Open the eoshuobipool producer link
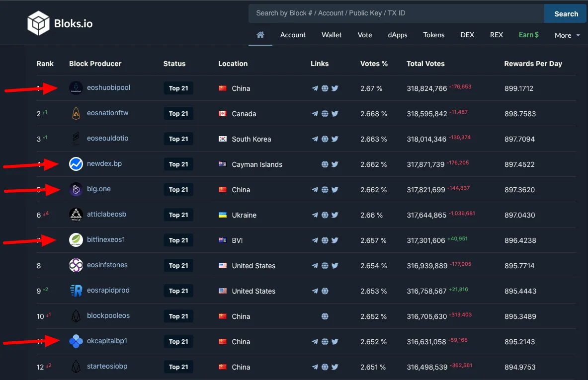The image size is (588, 380). [108, 88]
